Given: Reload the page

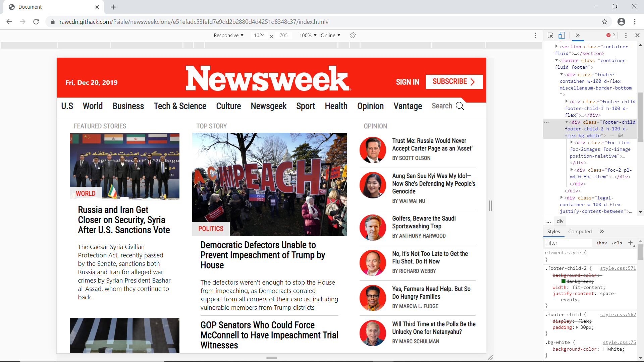Looking at the screenshot, I should [x=36, y=22].
